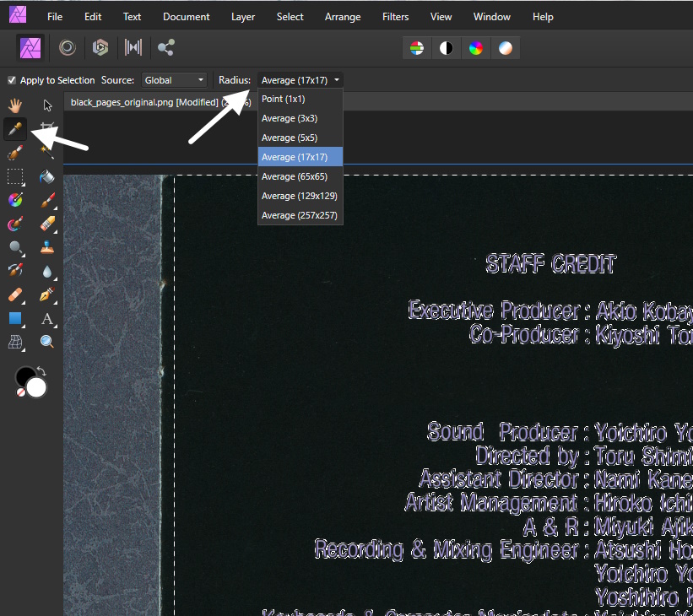The width and height of the screenshot is (693, 616).
Task: Select the Pen tool
Action: (x=47, y=294)
